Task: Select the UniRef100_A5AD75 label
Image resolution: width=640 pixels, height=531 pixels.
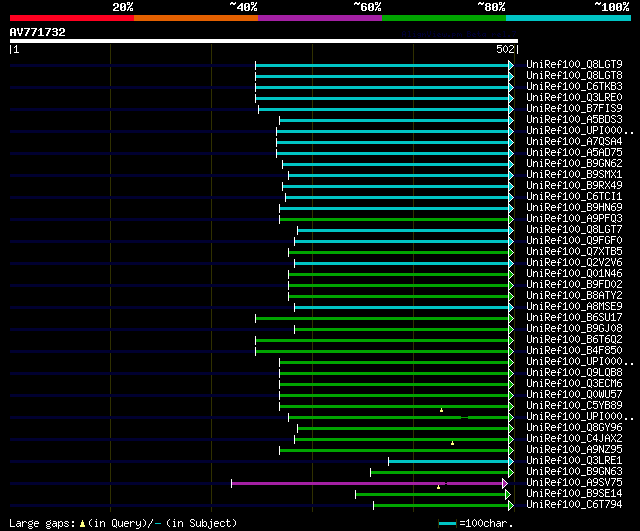Action: click(574, 153)
